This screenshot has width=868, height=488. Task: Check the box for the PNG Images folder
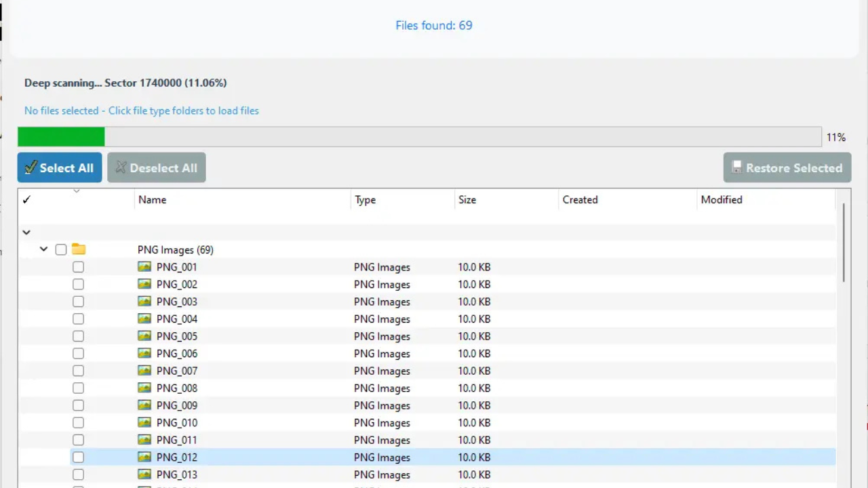[60, 249]
